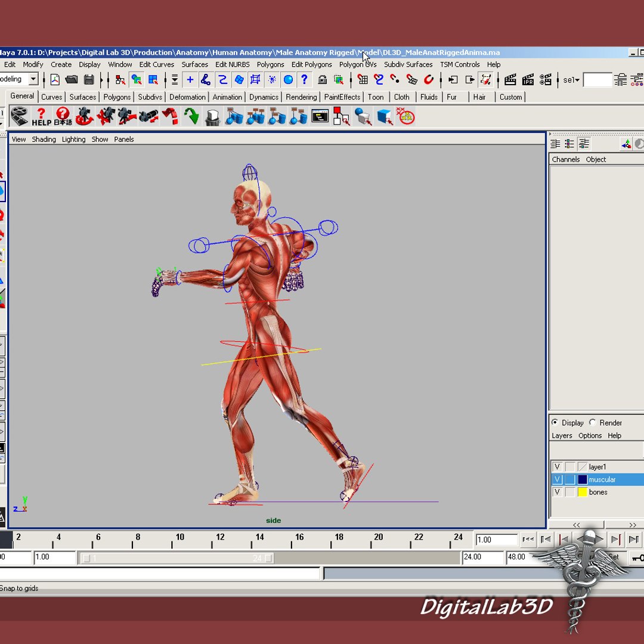This screenshot has height=644, width=644.
Task: Toggle the curves selection mask icon
Action: (222, 80)
